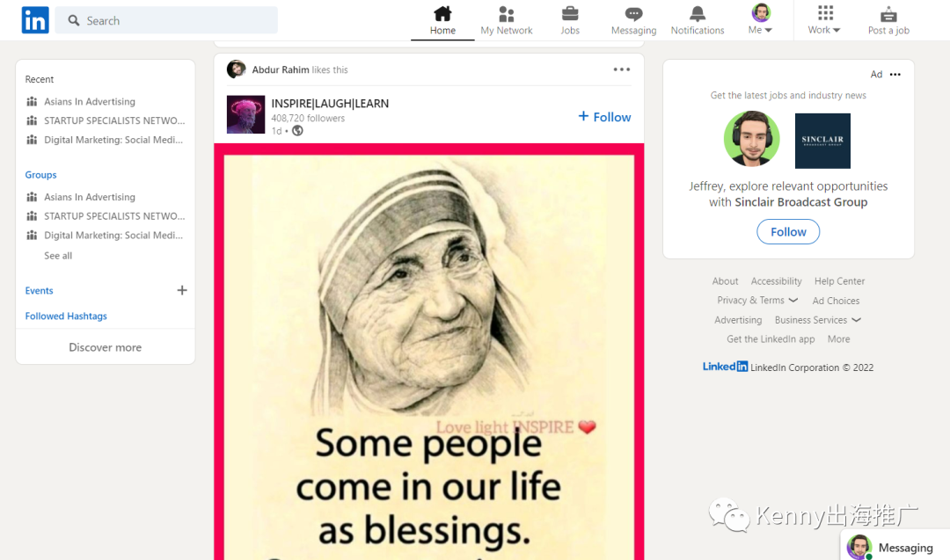Add a new event with plus icon
This screenshot has height=560, width=950.
(182, 291)
